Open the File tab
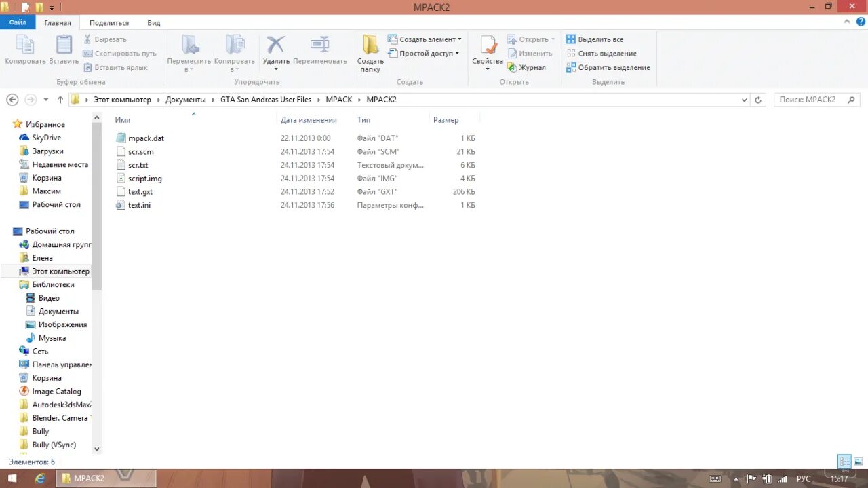 [x=18, y=22]
